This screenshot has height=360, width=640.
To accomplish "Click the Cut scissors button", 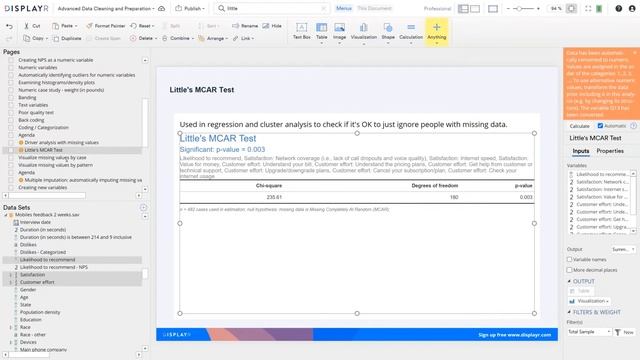I will click(32, 26).
